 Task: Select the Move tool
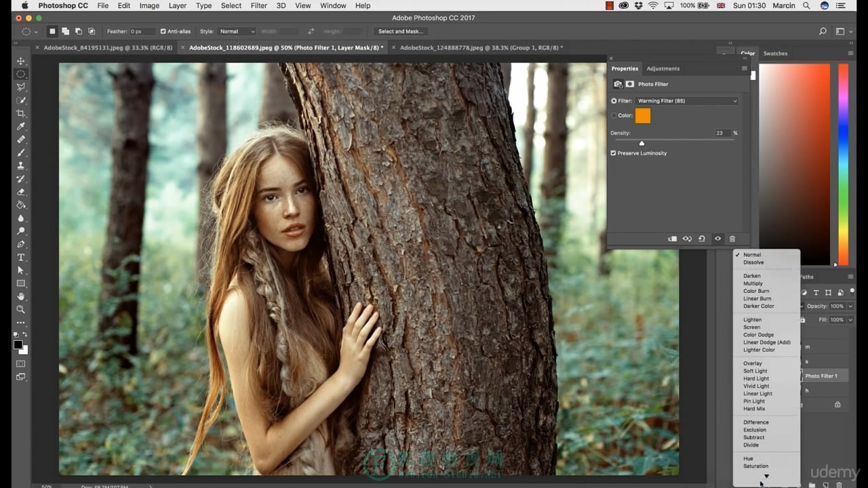point(21,61)
